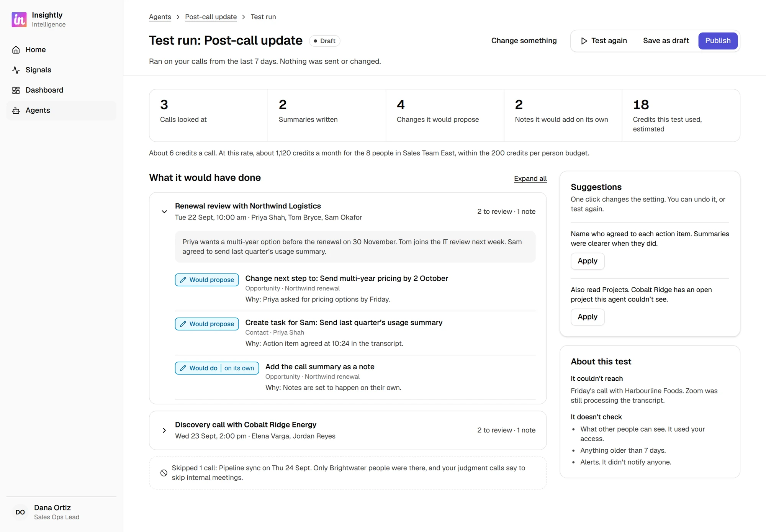Expand all call results

coord(530,178)
